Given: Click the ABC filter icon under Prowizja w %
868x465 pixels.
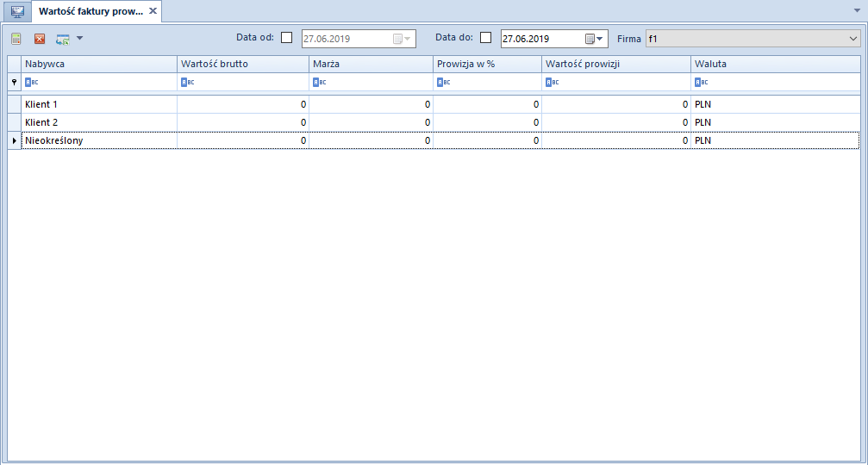Looking at the screenshot, I should pyautogui.click(x=443, y=83).
